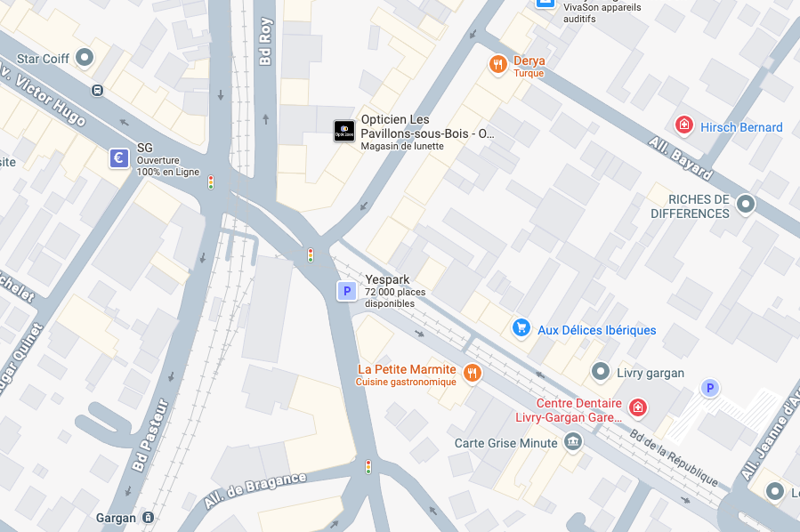Click the SG bank euro icon

coord(119,158)
